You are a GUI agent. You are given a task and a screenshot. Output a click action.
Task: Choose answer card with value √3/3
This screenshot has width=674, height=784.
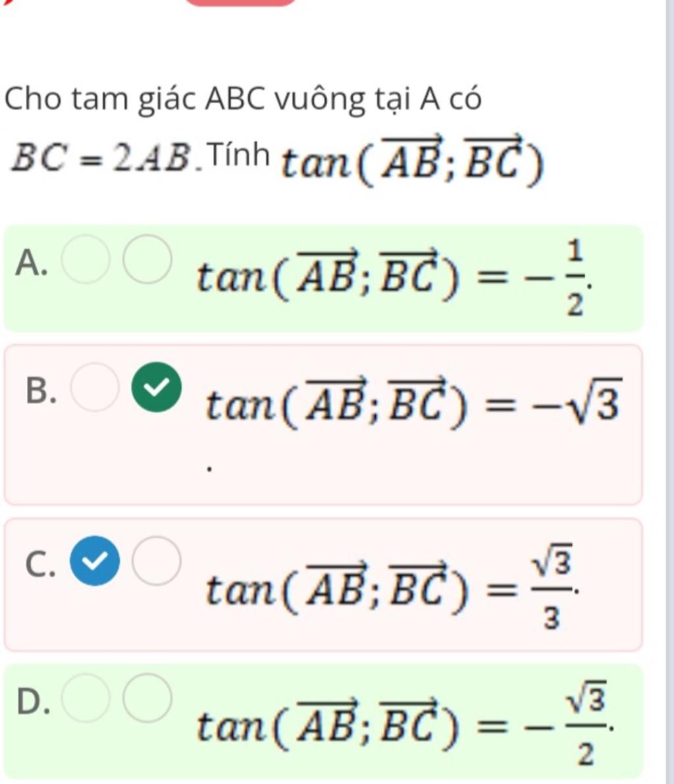pos(323,585)
